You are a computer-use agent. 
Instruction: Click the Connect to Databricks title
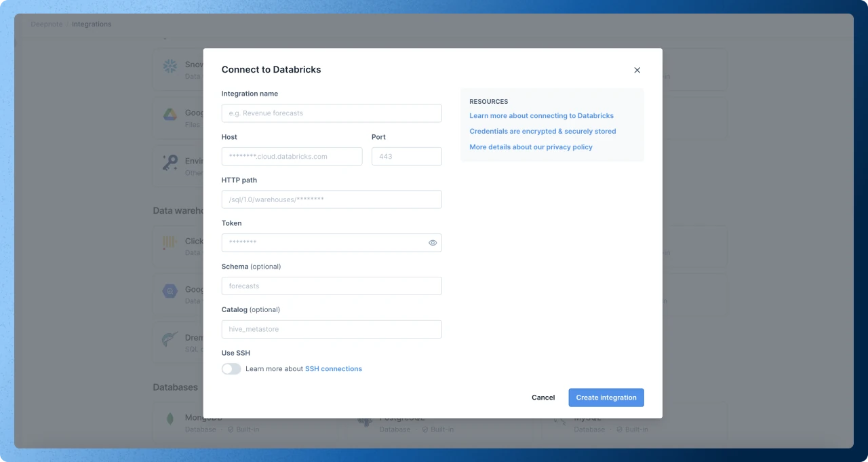271,70
